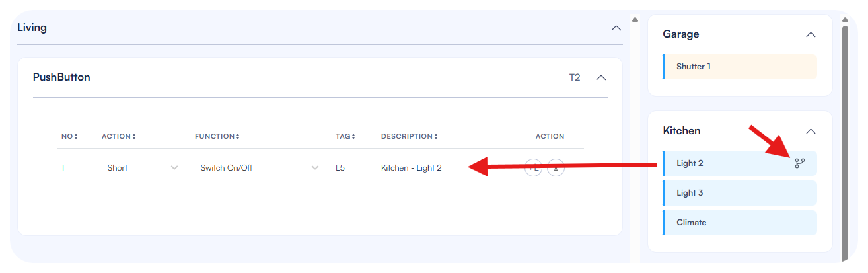Click the Kitchen - Light 2 description
Screen dimensions: 868x273
411,168
